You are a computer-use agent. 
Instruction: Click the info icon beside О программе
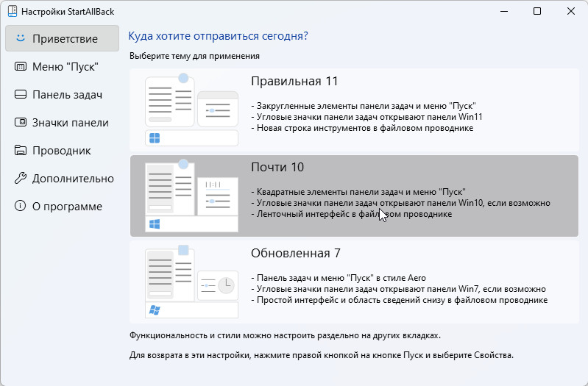coord(21,206)
